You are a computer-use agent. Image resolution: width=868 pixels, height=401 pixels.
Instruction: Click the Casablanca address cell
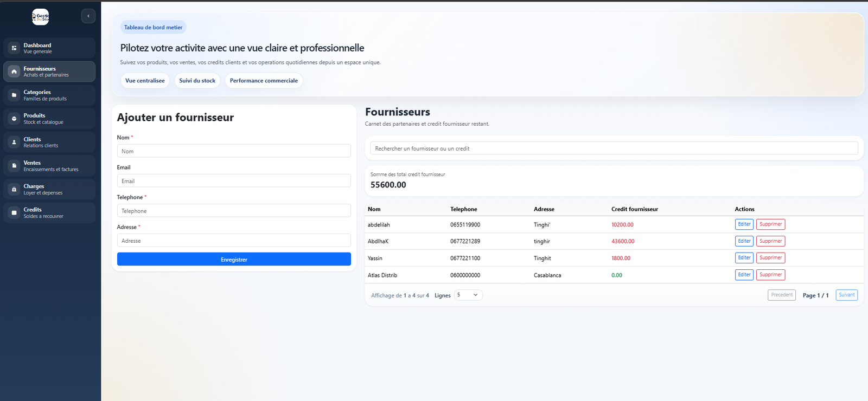547,275
